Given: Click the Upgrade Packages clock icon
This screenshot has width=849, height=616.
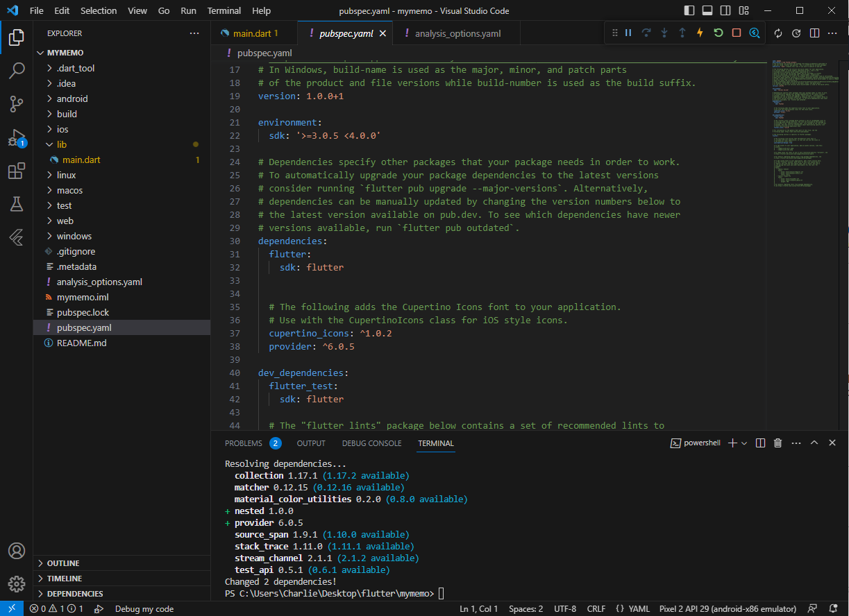Looking at the screenshot, I should [796, 33].
